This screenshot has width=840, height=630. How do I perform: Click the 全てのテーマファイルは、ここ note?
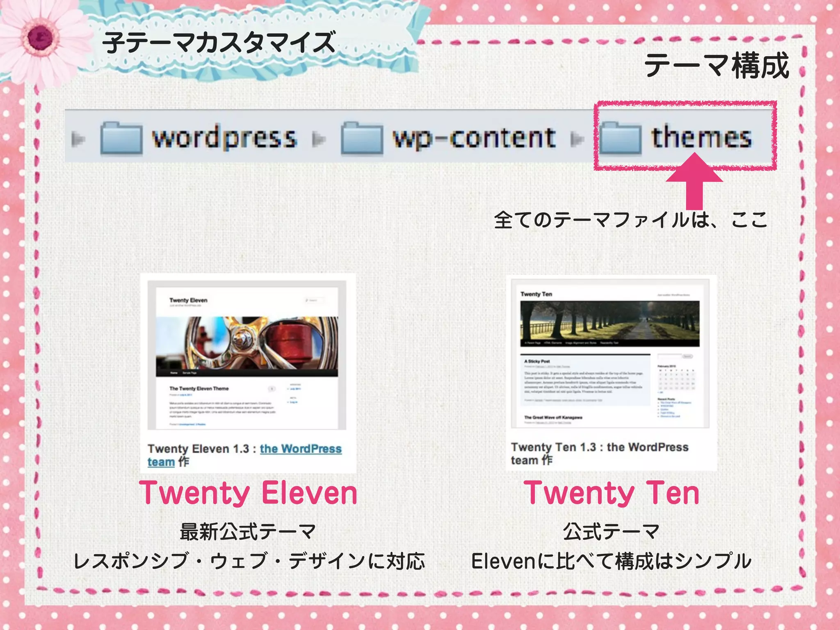point(630,219)
